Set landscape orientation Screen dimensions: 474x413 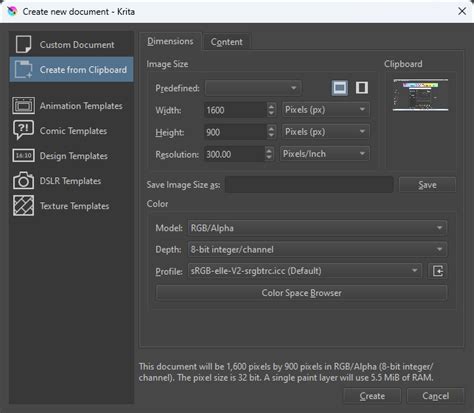tap(340, 88)
